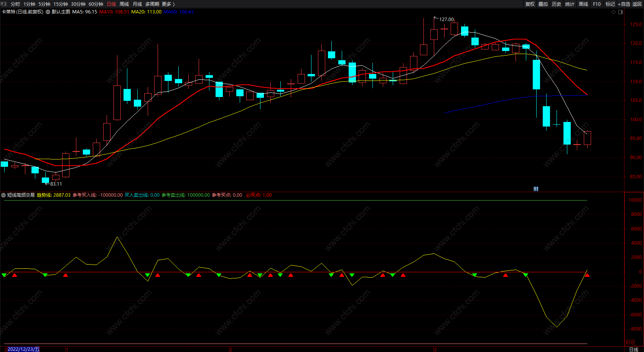Screen dimensions: 644x352
Task: Click the 叠加 overlay button
Action: (x=543, y=4)
